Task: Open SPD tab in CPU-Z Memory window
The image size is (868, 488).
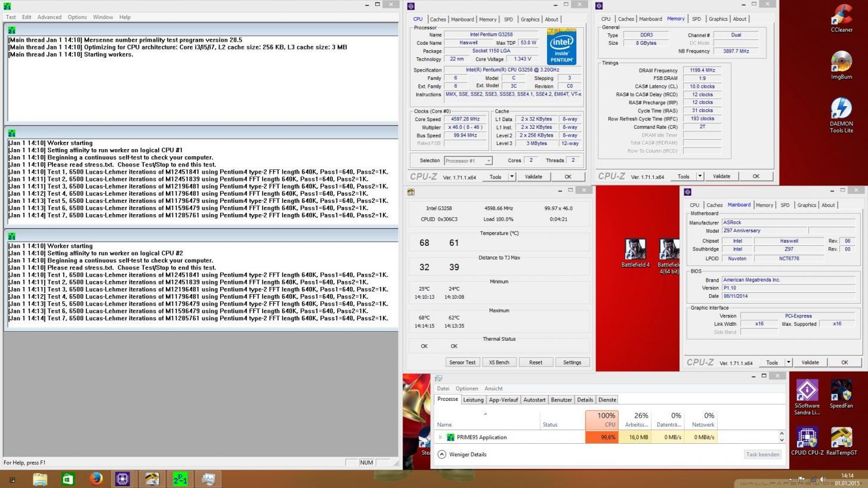Action: [x=696, y=19]
